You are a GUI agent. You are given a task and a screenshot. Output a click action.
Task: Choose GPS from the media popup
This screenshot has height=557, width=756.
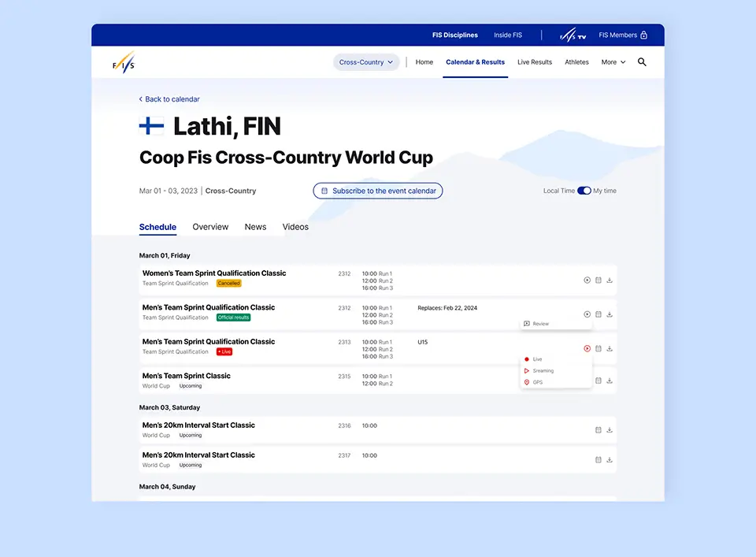[533, 382]
